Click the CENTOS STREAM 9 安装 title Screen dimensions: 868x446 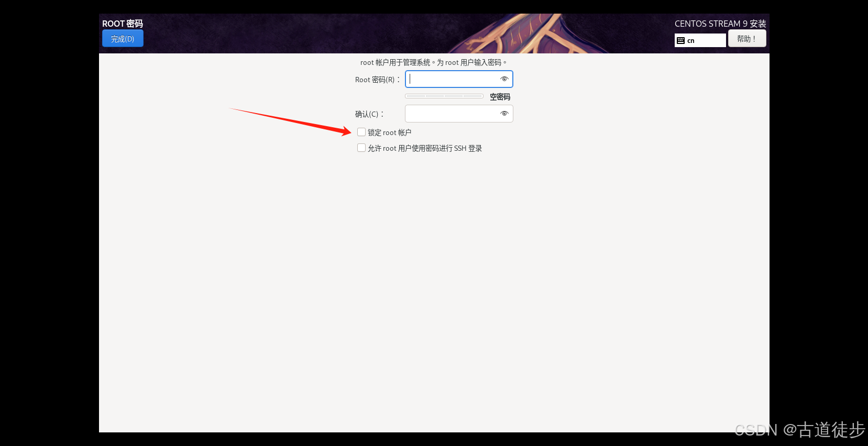point(720,24)
